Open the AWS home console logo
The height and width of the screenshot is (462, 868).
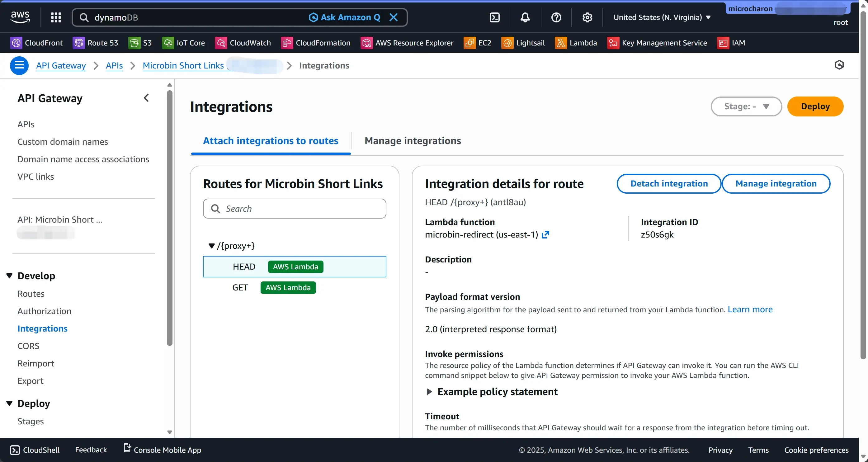[19, 17]
